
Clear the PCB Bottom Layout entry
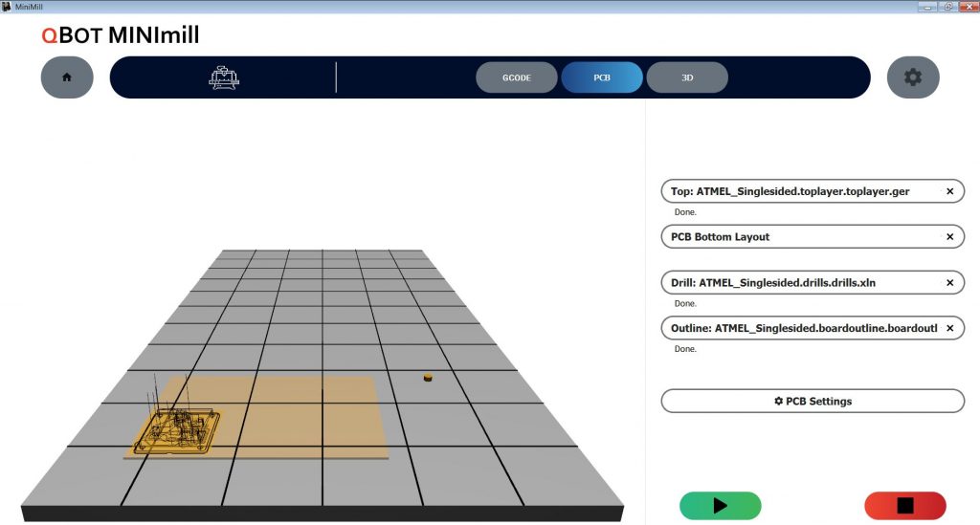(949, 236)
